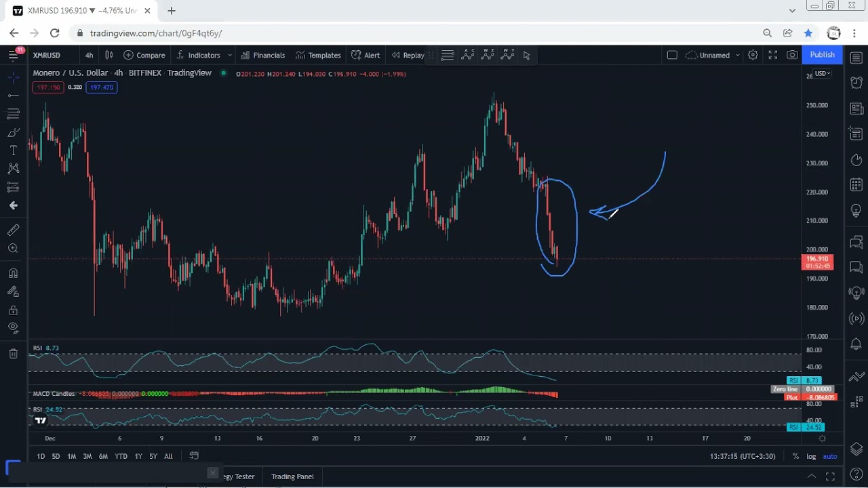Select the All time range
The height and width of the screenshot is (488, 868).
(168, 456)
